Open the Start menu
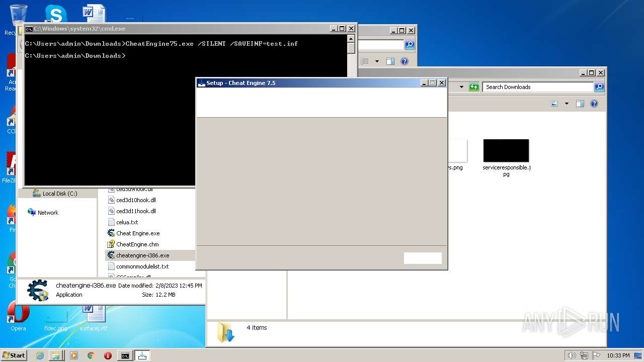The image size is (644, 362). (x=14, y=355)
